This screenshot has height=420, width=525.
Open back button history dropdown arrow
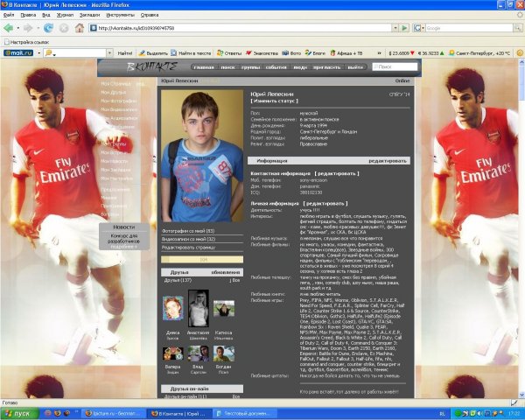point(18,28)
